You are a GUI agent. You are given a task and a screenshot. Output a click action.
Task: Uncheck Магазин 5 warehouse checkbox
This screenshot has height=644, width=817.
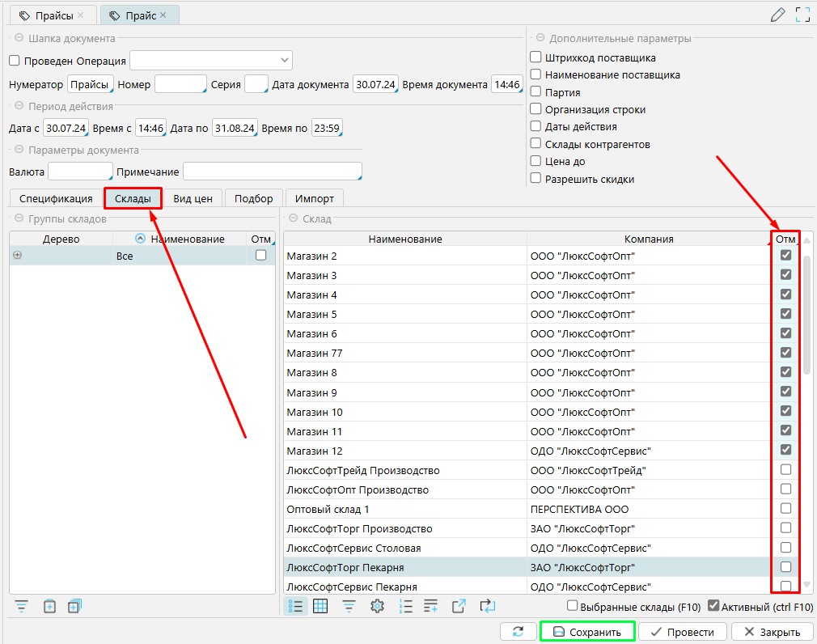pyautogui.click(x=785, y=313)
